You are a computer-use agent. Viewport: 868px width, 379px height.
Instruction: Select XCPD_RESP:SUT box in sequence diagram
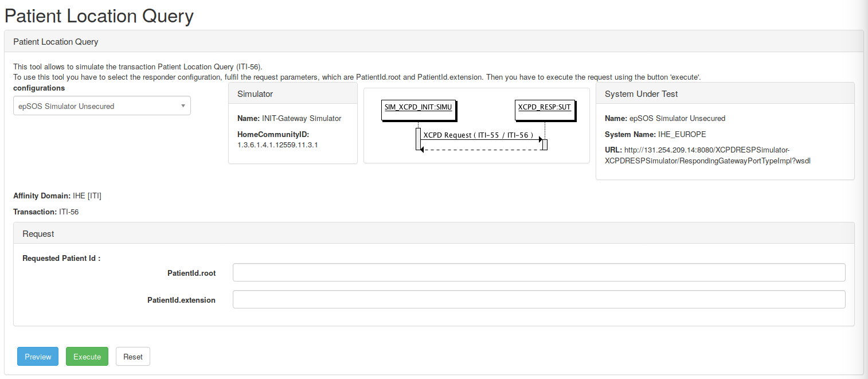544,107
